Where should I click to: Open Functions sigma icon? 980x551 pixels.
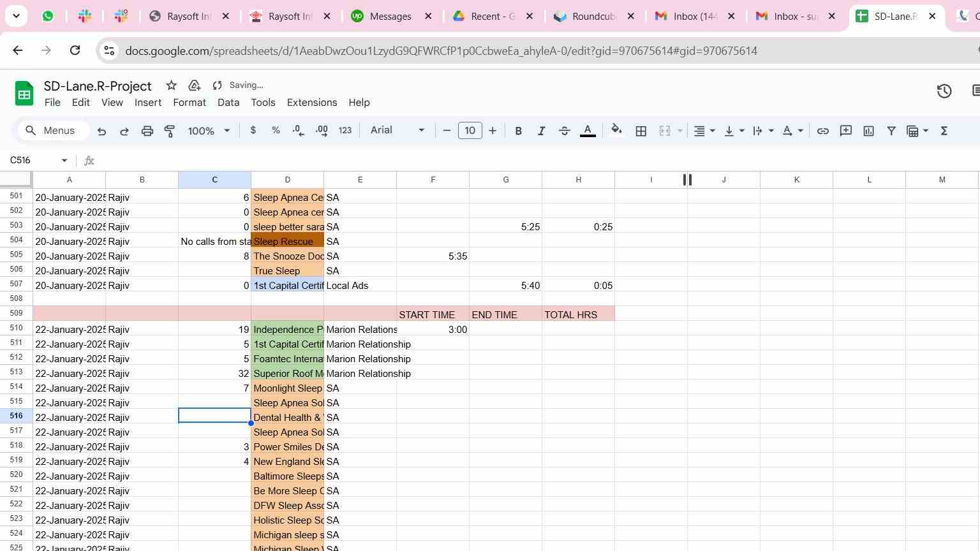coord(944,131)
